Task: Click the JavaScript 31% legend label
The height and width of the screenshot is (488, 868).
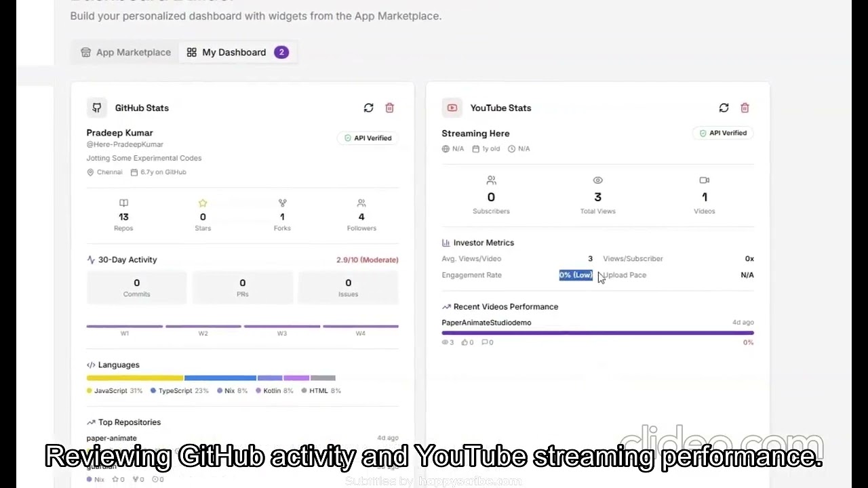Action: pyautogui.click(x=115, y=391)
